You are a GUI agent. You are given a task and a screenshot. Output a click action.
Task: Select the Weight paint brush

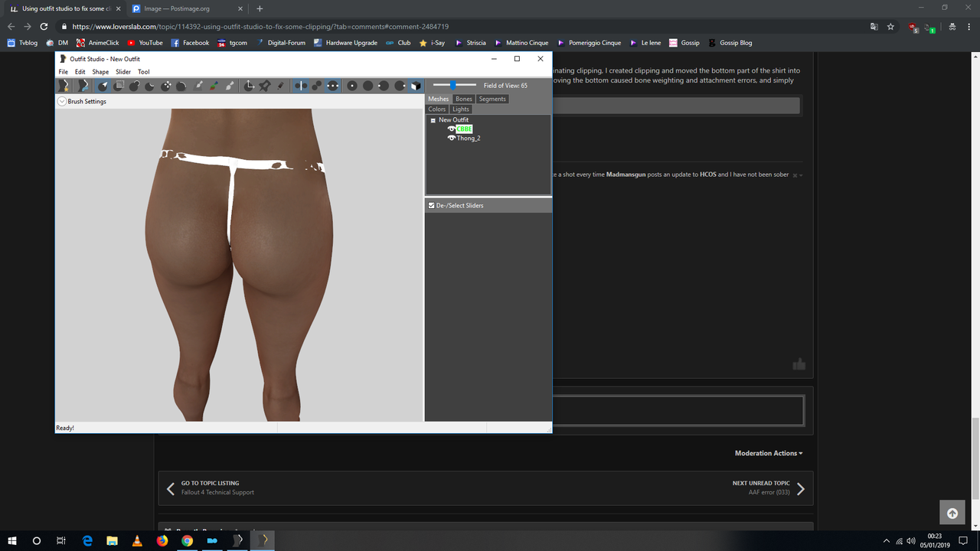pyautogui.click(x=198, y=86)
